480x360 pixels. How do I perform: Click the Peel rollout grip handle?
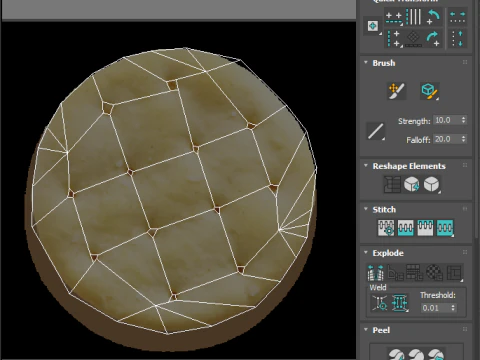(465, 329)
